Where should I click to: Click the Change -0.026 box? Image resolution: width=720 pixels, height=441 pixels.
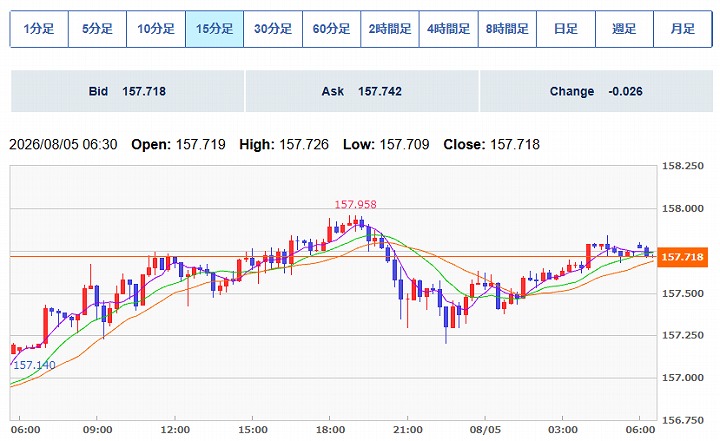596,91
